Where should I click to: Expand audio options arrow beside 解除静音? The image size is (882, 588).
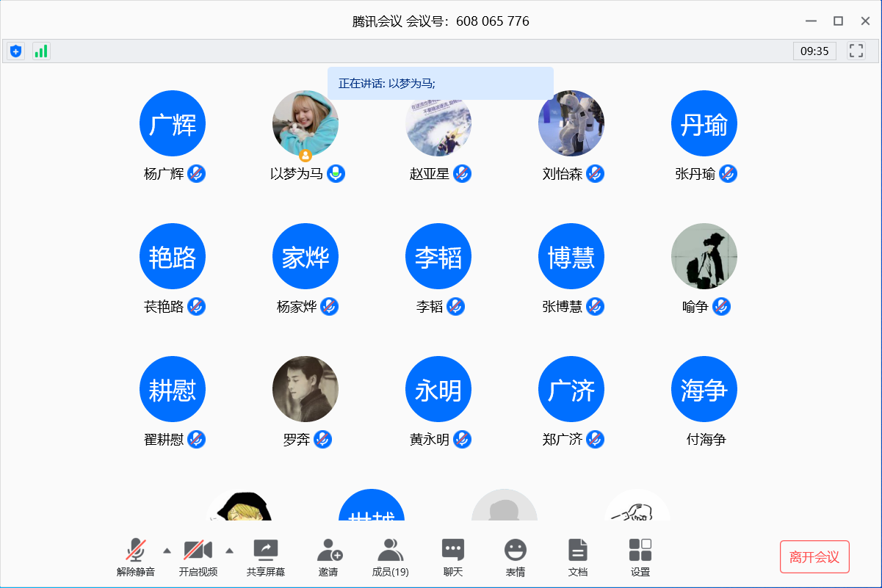pos(167,550)
